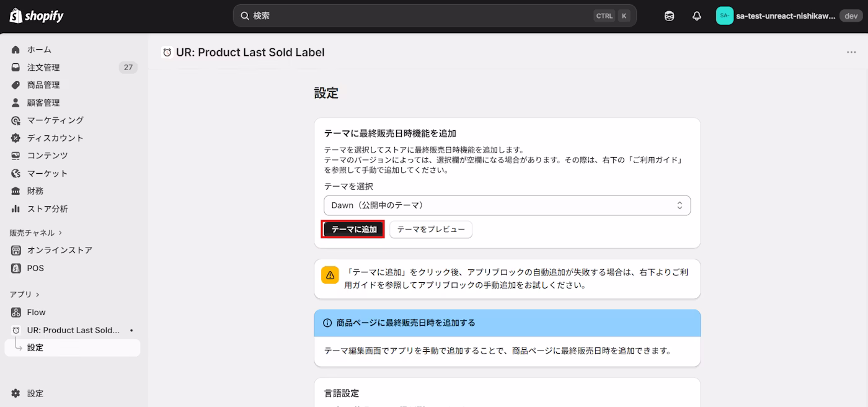The width and height of the screenshot is (868, 407).
Task: Click the テーマに追加 button
Action: point(352,229)
